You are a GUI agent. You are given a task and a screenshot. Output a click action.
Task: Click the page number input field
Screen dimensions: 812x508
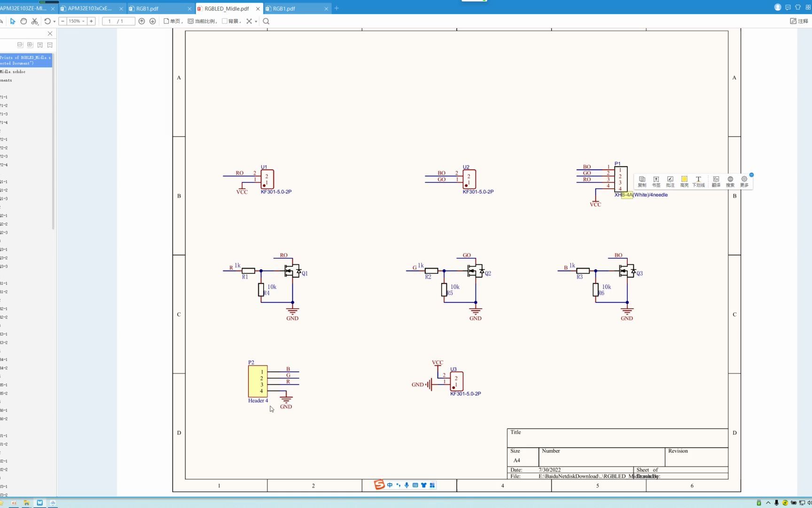118,21
